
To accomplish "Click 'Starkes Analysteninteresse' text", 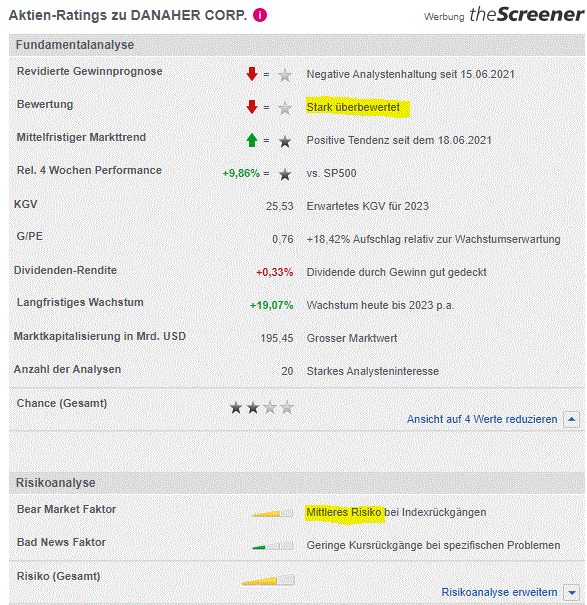I will tap(372, 371).
